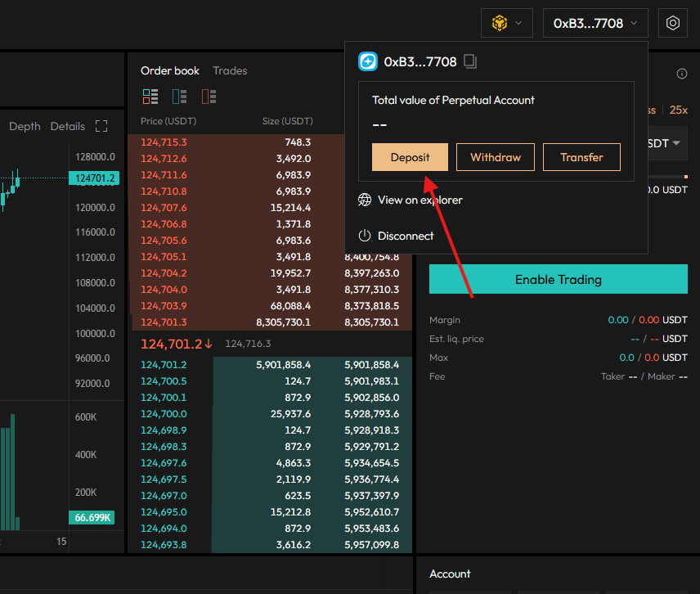
Task: Show only bids in order book view
Action: coord(179,97)
